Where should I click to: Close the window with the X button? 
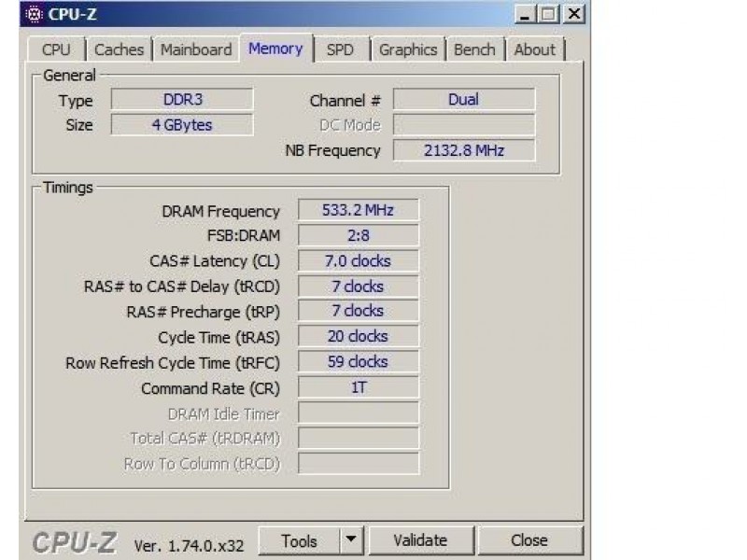tap(574, 14)
